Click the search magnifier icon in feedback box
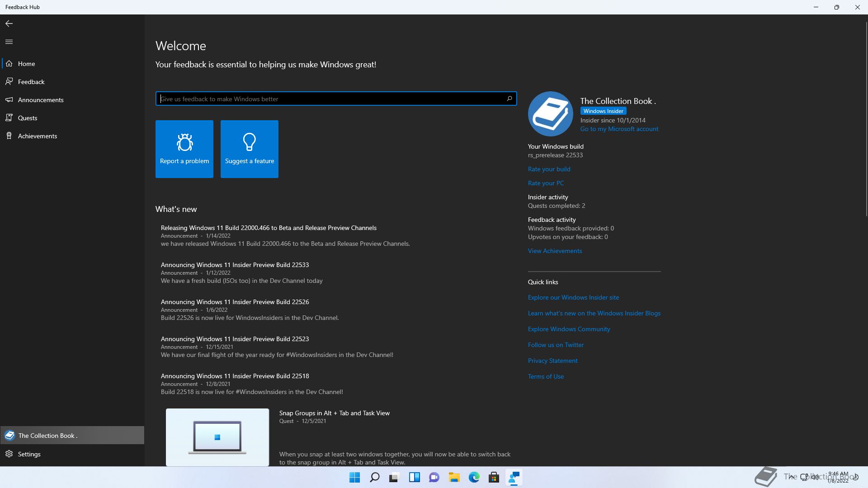868x488 pixels. [x=509, y=99]
